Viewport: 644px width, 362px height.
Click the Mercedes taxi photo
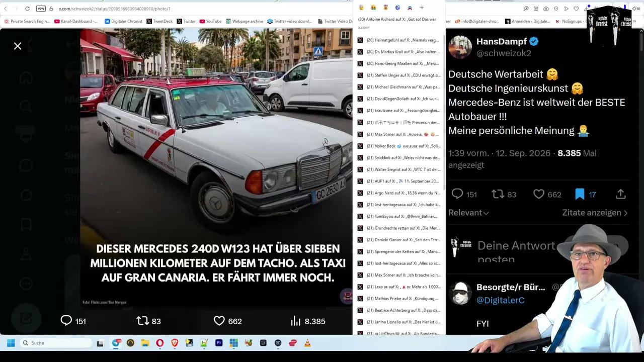pos(216,167)
